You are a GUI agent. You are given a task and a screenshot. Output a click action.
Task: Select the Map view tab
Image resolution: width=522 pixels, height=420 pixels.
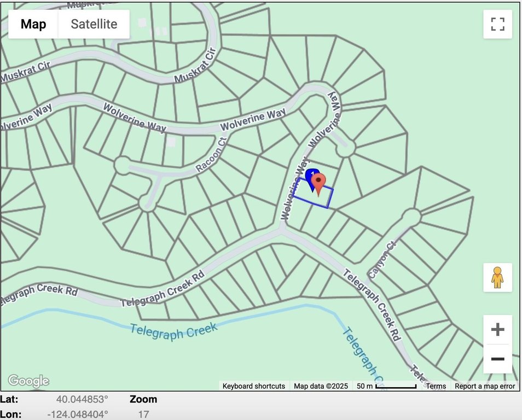[x=33, y=24]
